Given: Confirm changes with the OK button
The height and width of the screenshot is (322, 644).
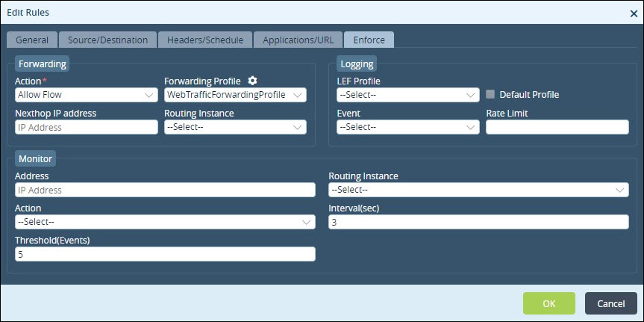Looking at the screenshot, I should click(548, 303).
